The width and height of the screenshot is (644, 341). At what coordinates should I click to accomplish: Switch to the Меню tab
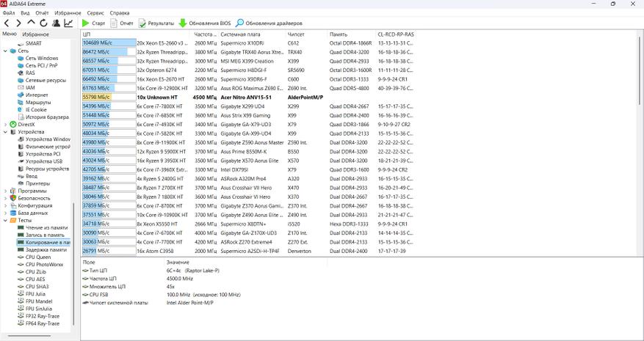pos(10,34)
